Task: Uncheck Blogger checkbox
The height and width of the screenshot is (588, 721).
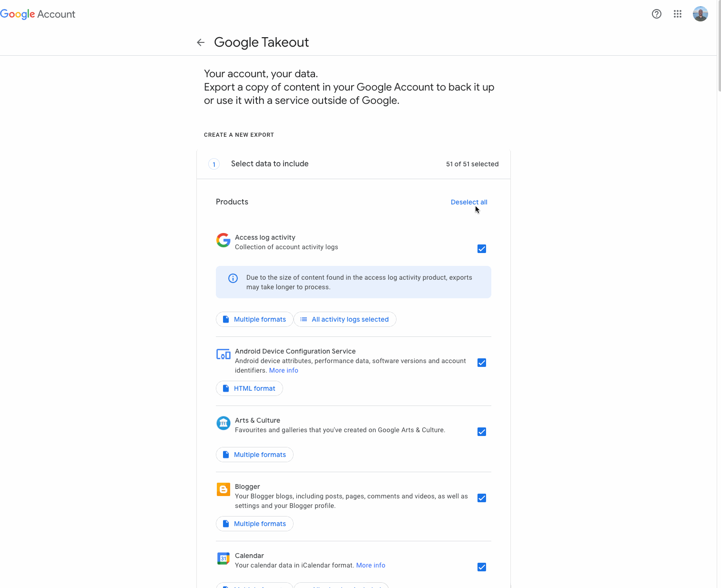Action: [482, 498]
